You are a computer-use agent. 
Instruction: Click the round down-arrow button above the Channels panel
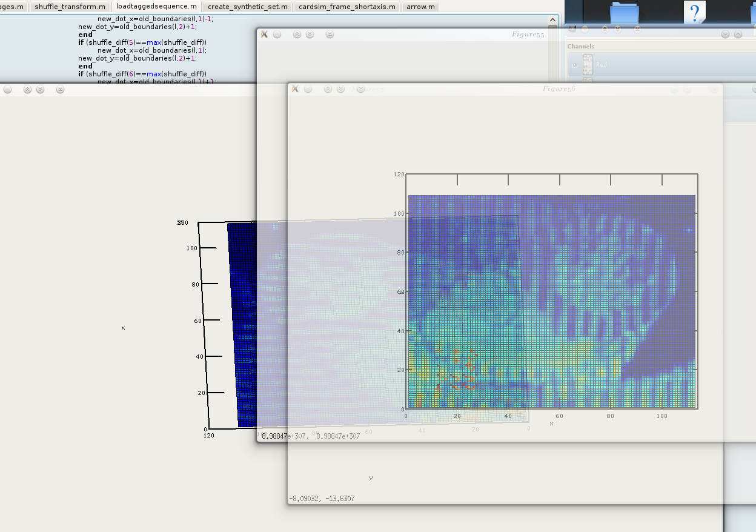point(725,35)
